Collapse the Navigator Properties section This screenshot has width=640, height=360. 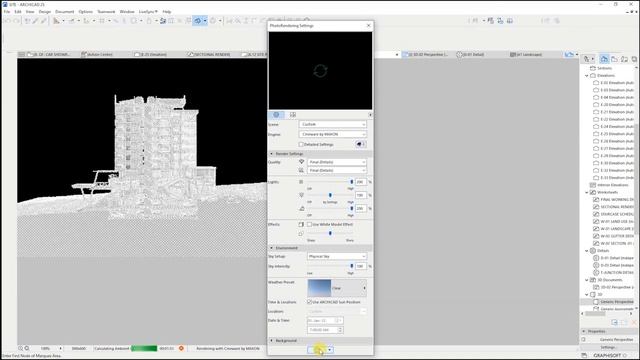(x=584, y=331)
